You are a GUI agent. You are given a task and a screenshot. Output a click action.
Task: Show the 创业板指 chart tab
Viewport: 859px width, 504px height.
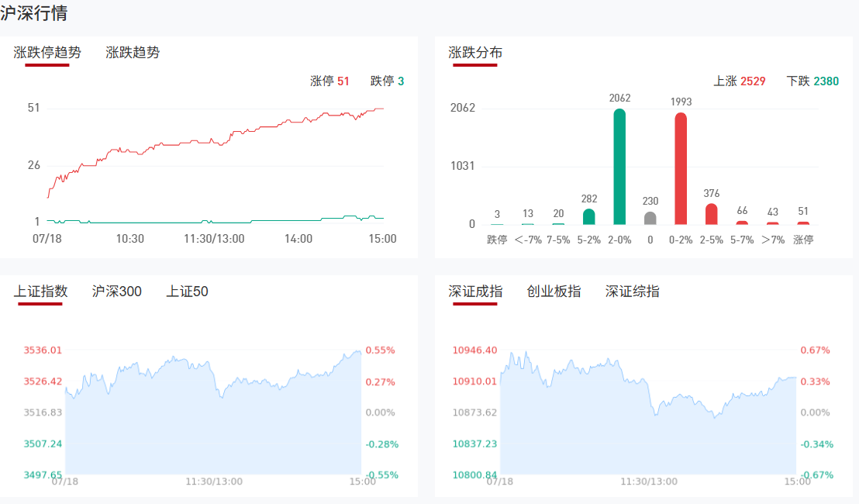click(554, 292)
